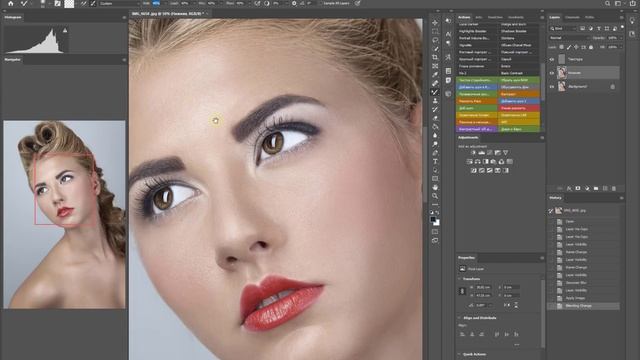Toggle layer filtering switch in Layers panel
This screenshot has width=640, height=360.
[x=622, y=27]
